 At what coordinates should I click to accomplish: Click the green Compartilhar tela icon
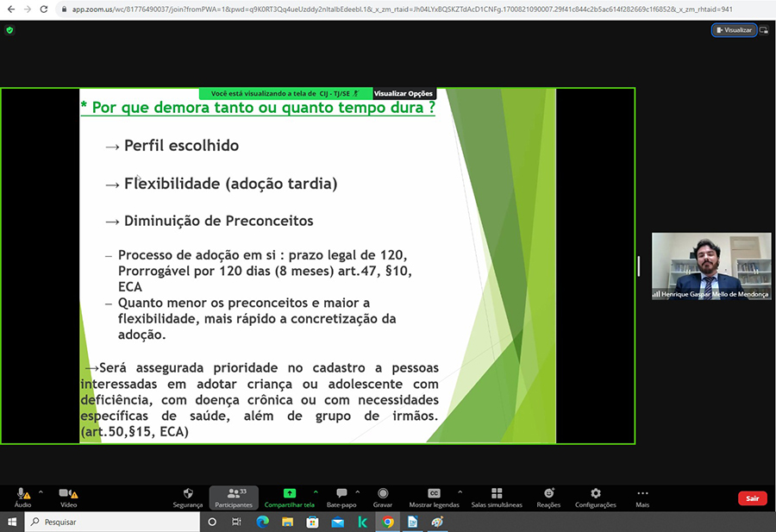(x=290, y=494)
